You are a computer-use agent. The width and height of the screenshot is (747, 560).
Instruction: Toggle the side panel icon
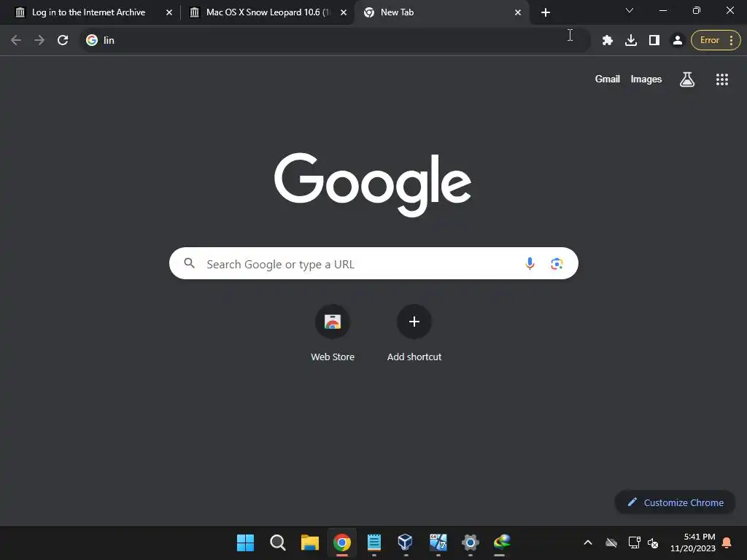654,41
